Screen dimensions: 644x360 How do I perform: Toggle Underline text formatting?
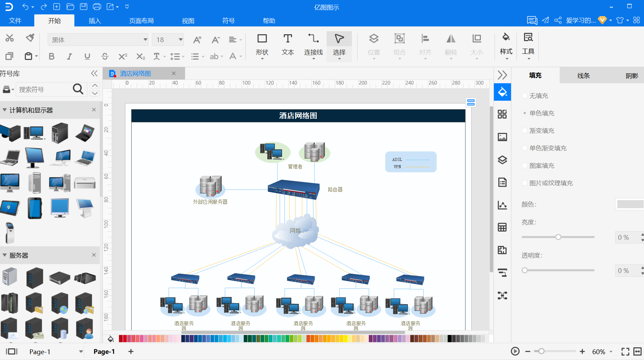(87, 56)
